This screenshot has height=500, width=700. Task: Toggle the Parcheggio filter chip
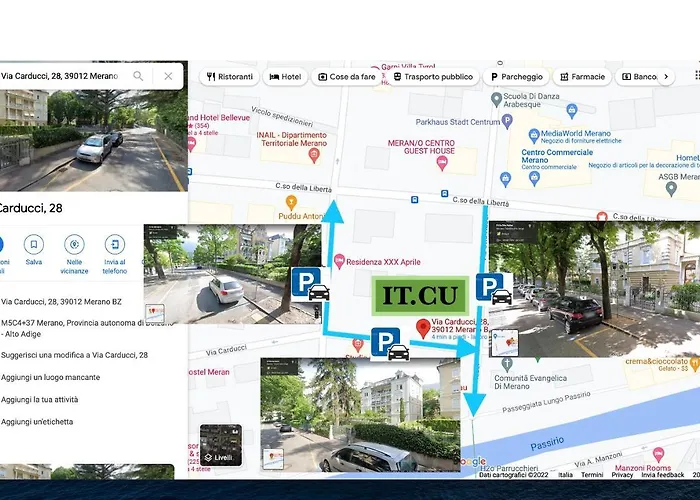(516, 76)
